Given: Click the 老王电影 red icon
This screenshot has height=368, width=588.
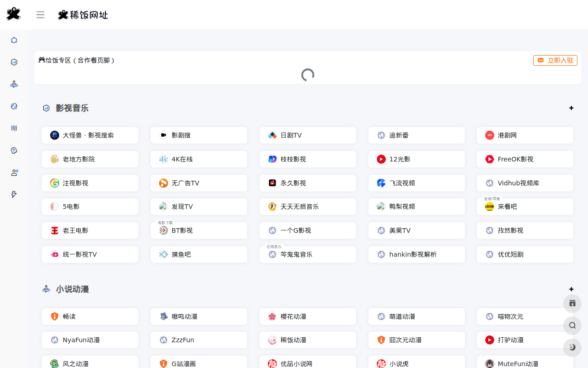Looking at the screenshot, I should tap(55, 230).
